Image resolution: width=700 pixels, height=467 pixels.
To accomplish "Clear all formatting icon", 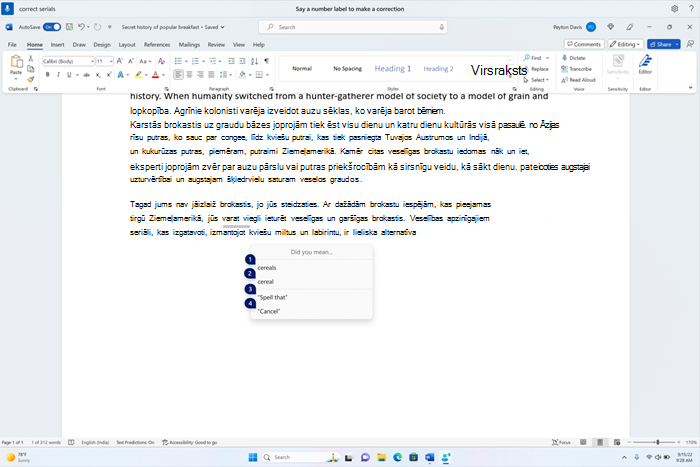I will [161, 61].
